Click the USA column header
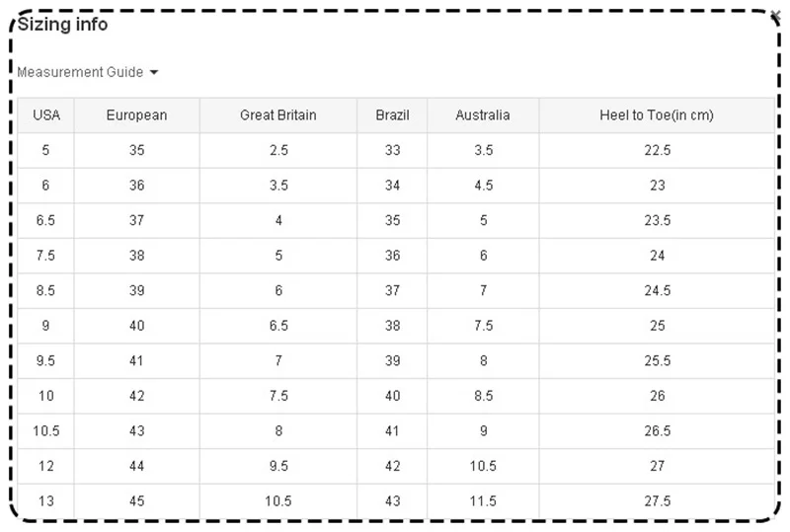790x532 pixels. point(45,115)
